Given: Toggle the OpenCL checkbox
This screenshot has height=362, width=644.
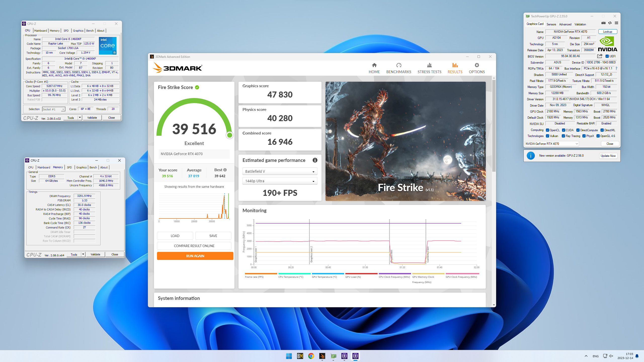Looking at the screenshot, I should pos(547,130).
